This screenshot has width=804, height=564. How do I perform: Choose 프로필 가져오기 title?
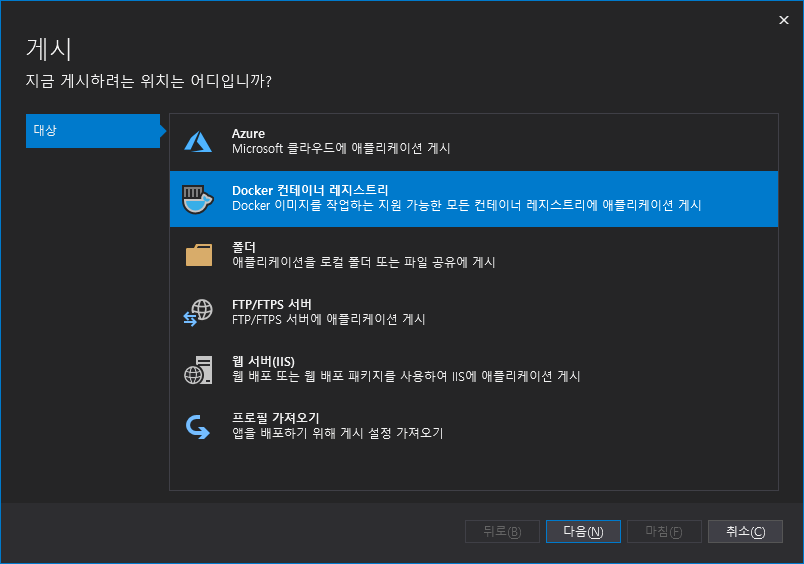click(x=276, y=418)
